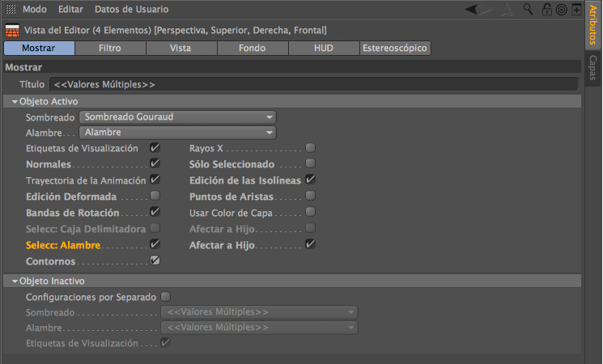This screenshot has height=364, width=603.
Task: Open the Sombreado Gouraud dropdown
Action: [x=177, y=116]
